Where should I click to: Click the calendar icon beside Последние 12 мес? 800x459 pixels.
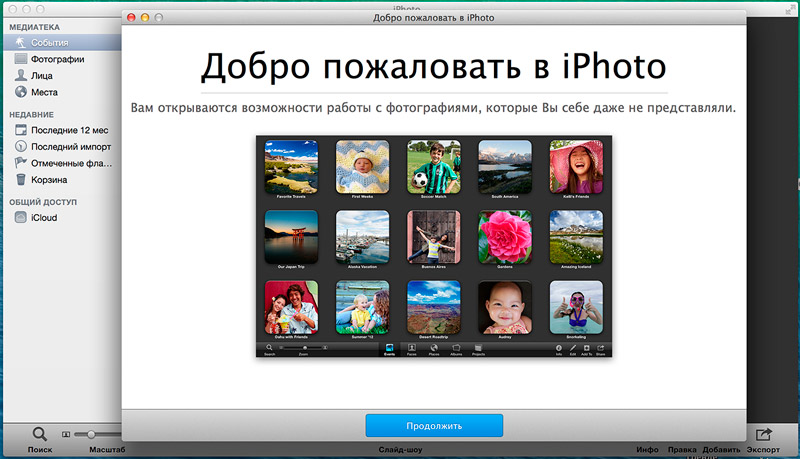pos(20,130)
